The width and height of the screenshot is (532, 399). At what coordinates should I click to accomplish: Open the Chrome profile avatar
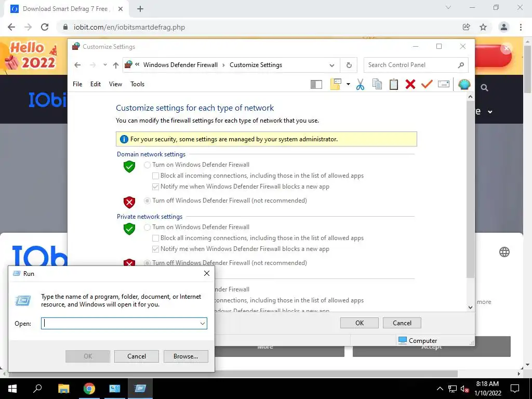point(504,27)
